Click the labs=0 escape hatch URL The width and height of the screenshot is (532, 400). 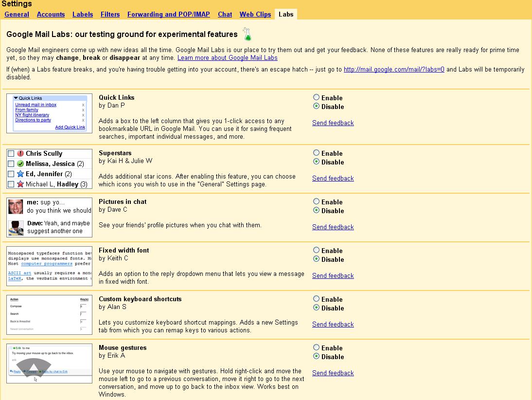click(394, 69)
